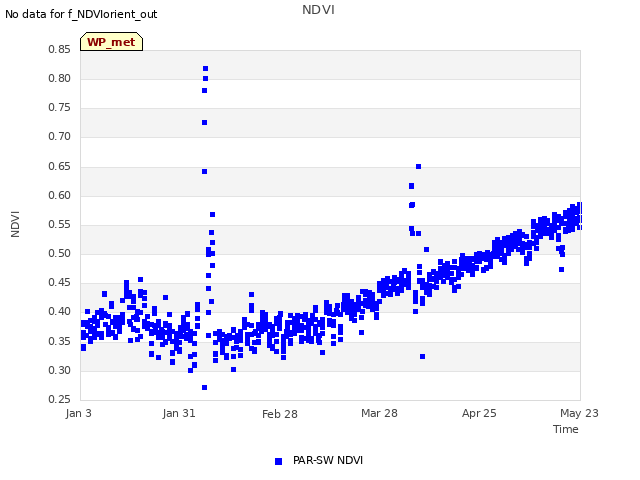The image size is (640, 480).
Task: Click the Jan 3 x-axis tick label
Action: [x=78, y=413]
